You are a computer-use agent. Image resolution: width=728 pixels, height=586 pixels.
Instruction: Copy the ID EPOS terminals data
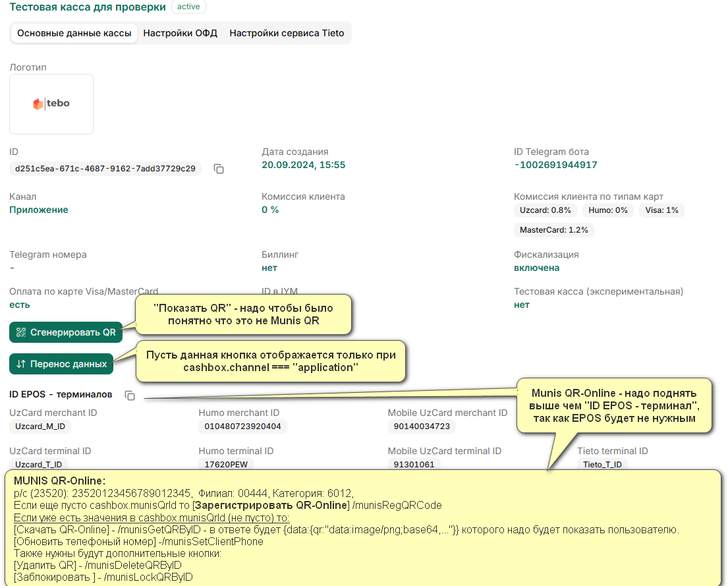point(130,396)
